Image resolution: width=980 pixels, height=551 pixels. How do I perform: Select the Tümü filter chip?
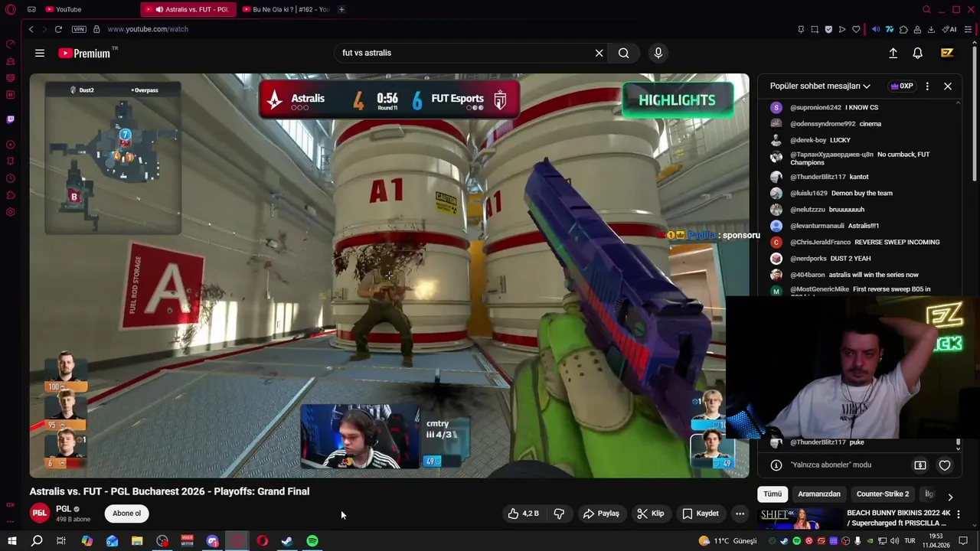(x=773, y=494)
